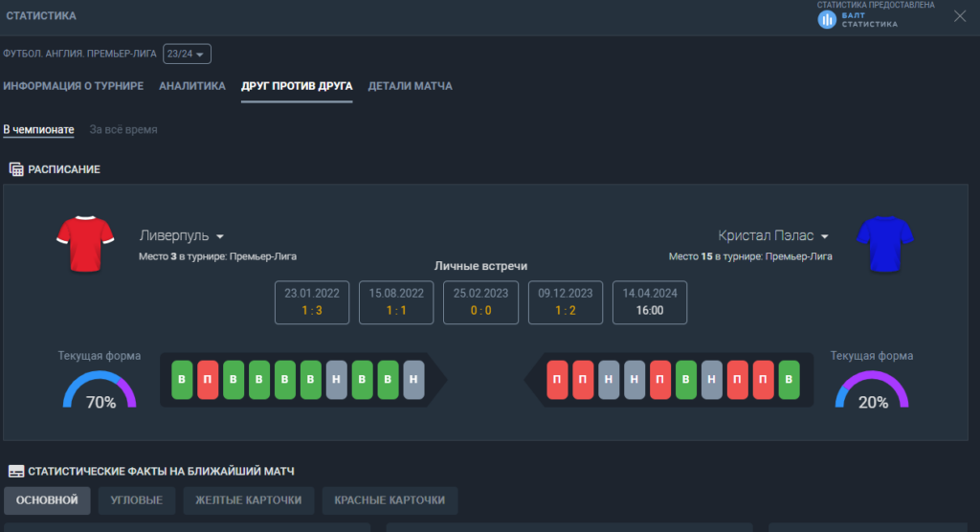Click Текущая форма label above 20%
Image resolution: width=980 pixels, height=532 pixels.
(x=871, y=356)
